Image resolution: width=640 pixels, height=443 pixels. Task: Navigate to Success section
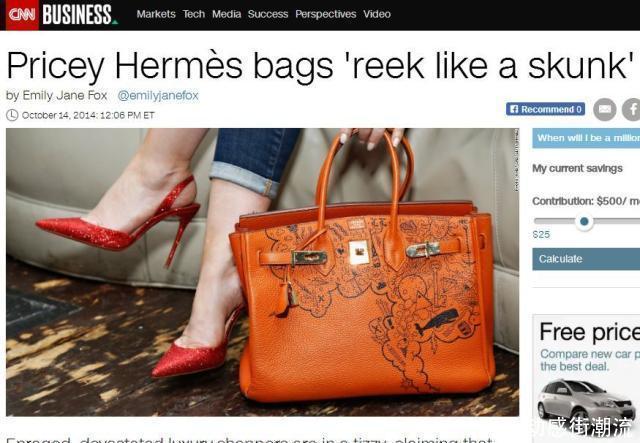[x=268, y=14]
